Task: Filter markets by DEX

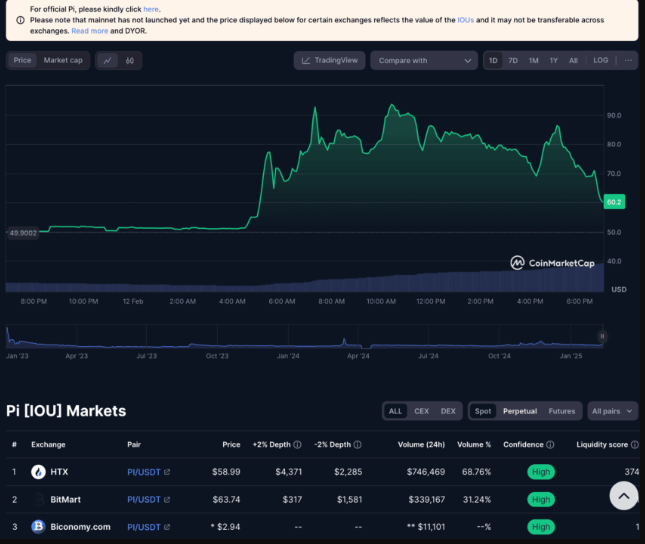Action: pyautogui.click(x=448, y=411)
